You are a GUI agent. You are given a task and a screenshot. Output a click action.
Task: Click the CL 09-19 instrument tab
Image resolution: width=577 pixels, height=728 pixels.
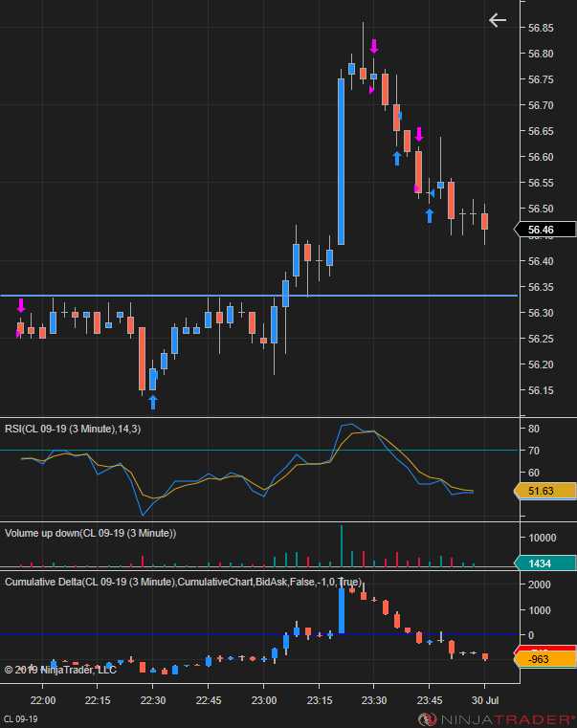(x=21, y=719)
